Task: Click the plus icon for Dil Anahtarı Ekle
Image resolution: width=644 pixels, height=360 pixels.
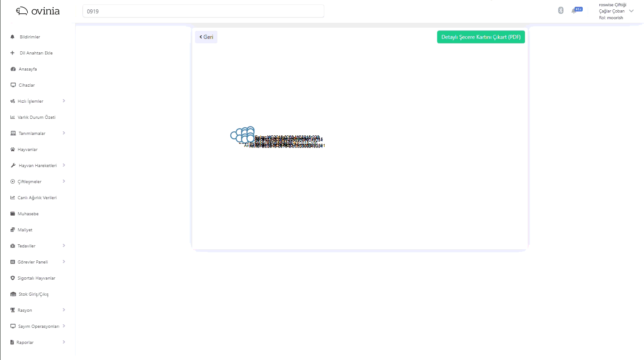Action: tap(13, 53)
